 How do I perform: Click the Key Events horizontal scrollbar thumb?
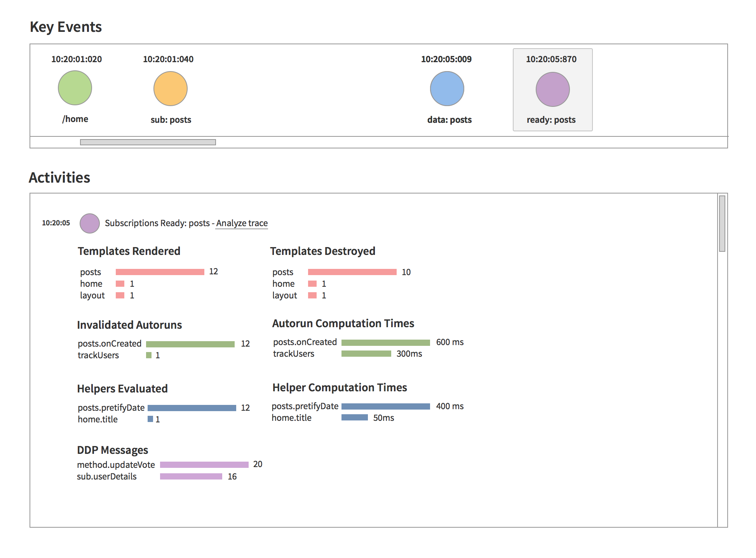(x=148, y=142)
